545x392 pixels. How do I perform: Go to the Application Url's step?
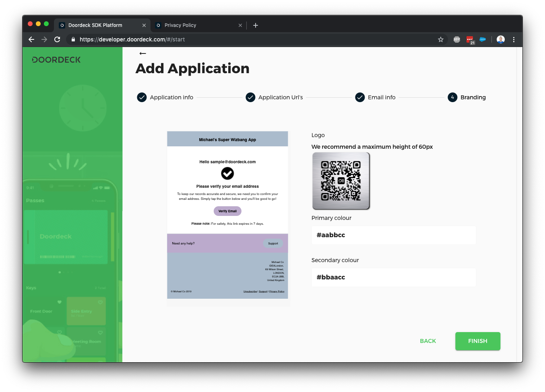(x=274, y=97)
